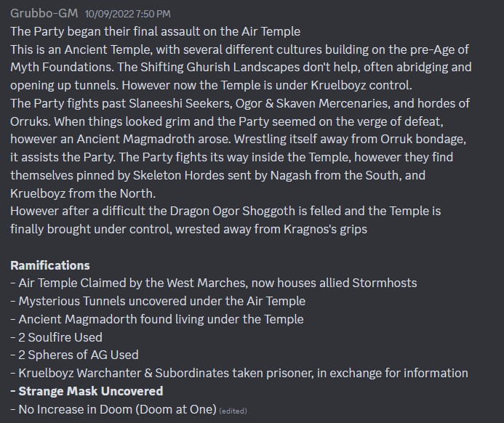Click the "Kragnos's grips" text
The width and height of the screenshot is (504, 423).
[x=322, y=229]
